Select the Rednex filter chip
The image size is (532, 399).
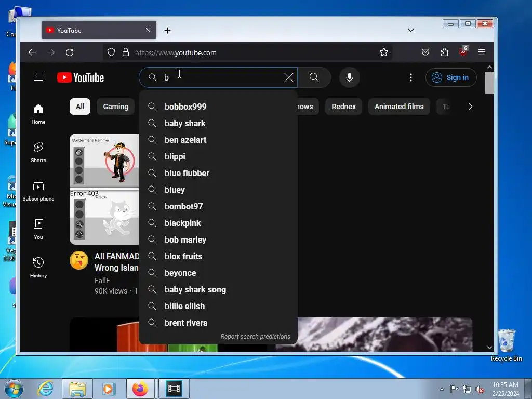pos(344,107)
